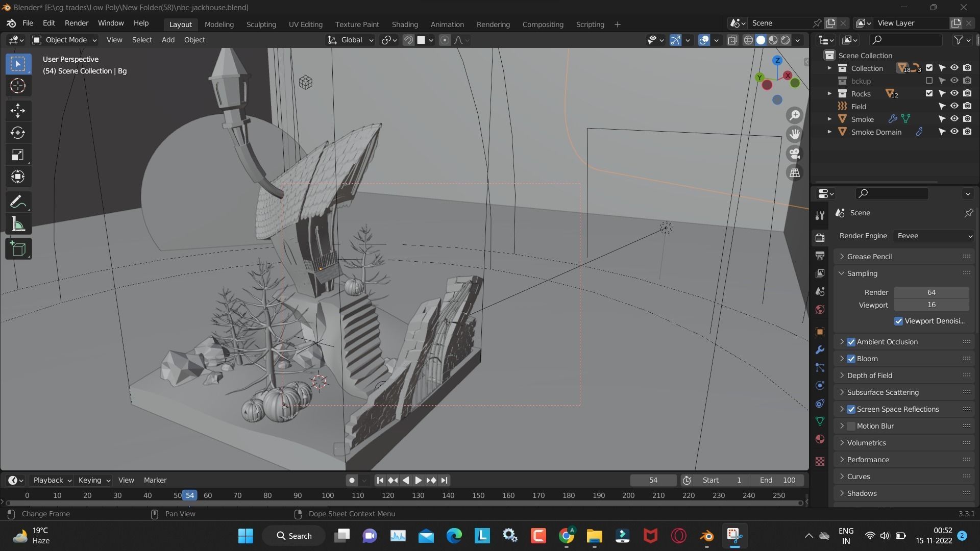The width and height of the screenshot is (980, 551).
Task: Open Object Mode dropdown
Action: pos(64,40)
